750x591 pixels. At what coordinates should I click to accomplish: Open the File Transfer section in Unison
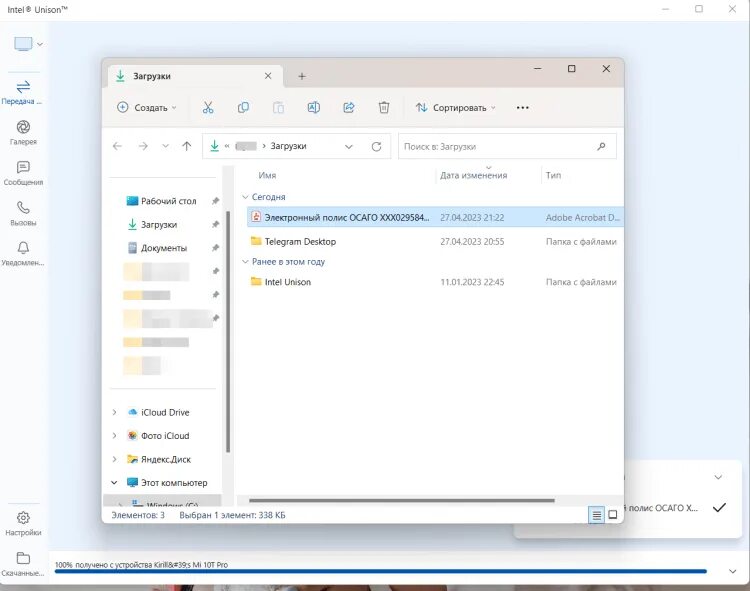[x=22, y=92]
